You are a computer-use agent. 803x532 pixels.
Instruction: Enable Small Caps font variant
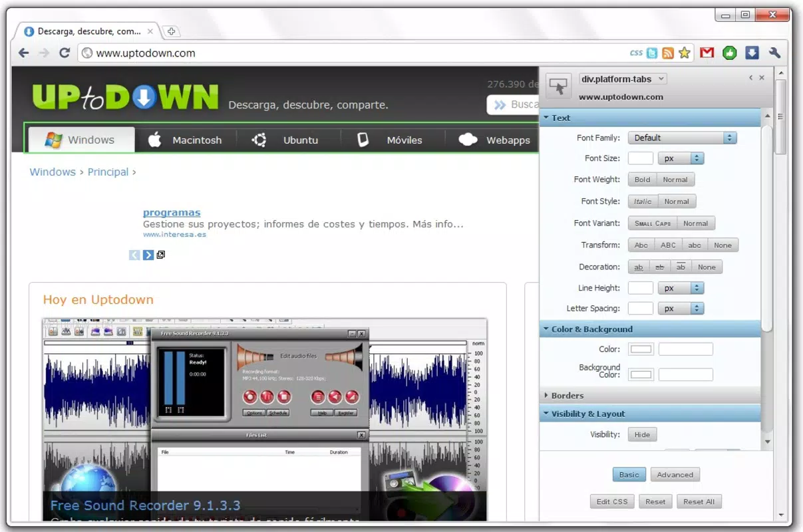pos(653,223)
